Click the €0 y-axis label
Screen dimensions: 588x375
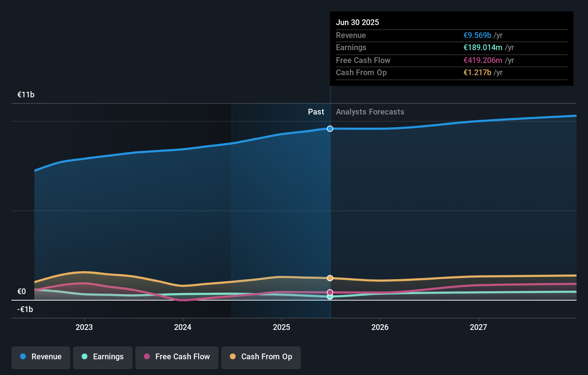(21, 291)
